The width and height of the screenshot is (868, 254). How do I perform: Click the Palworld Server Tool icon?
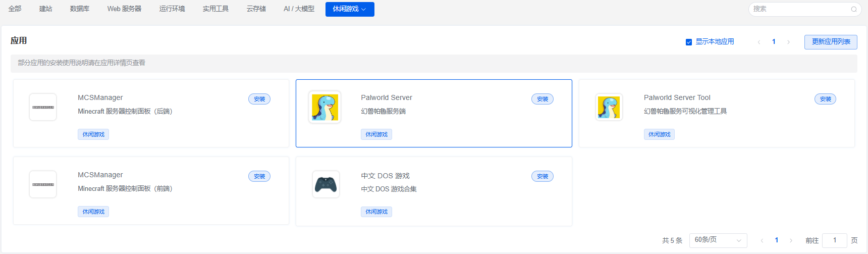609,107
